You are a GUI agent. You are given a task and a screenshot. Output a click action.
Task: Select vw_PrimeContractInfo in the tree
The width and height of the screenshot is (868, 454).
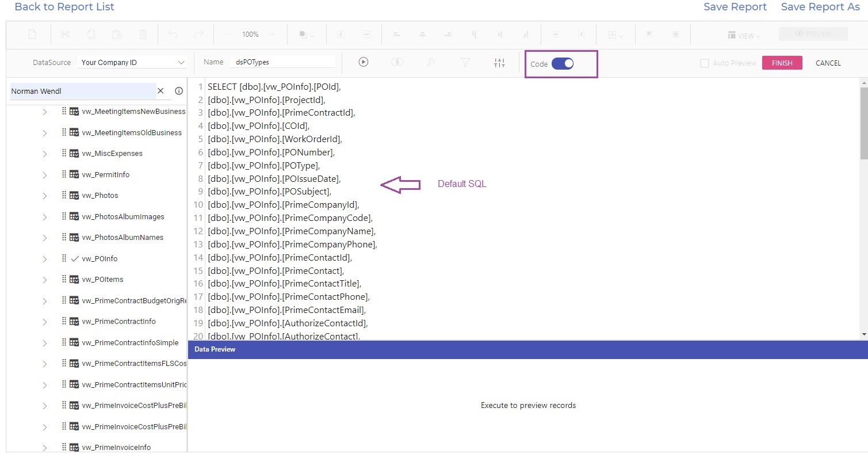(118, 322)
